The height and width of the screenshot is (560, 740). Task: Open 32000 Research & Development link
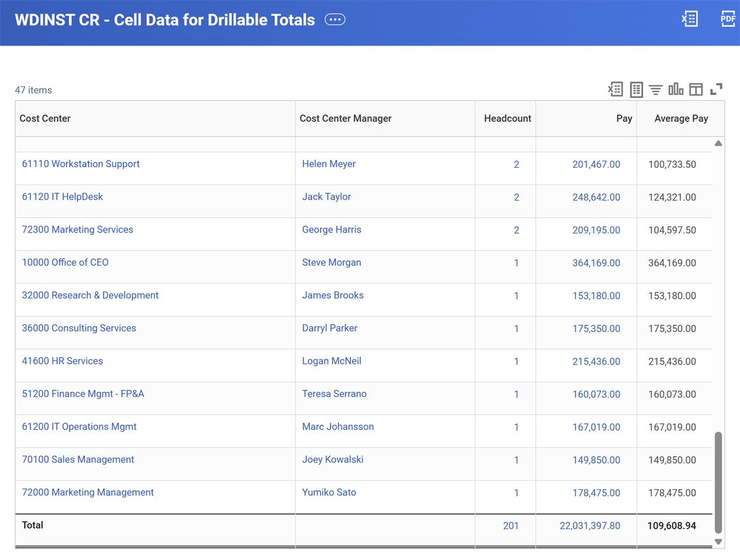tap(90, 295)
